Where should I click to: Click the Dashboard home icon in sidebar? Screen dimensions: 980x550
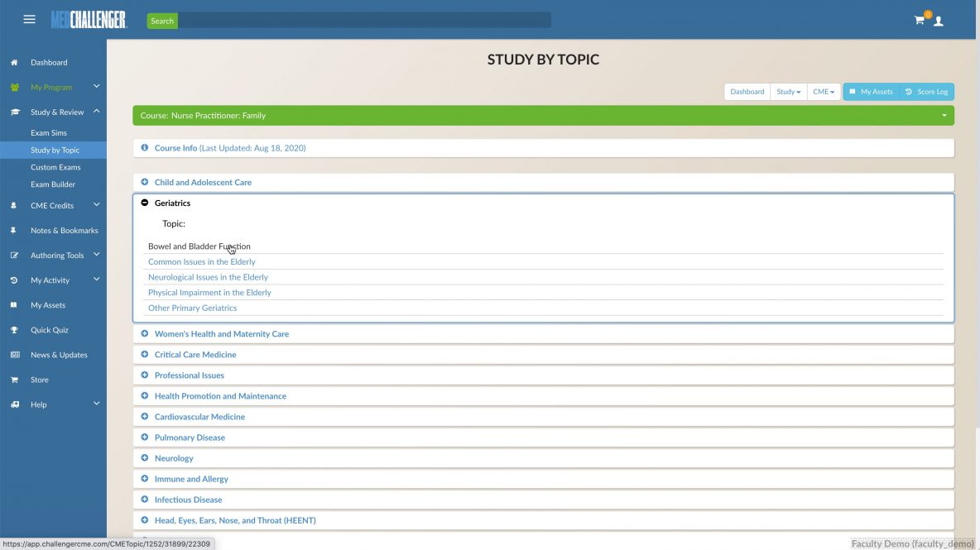[14, 62]
